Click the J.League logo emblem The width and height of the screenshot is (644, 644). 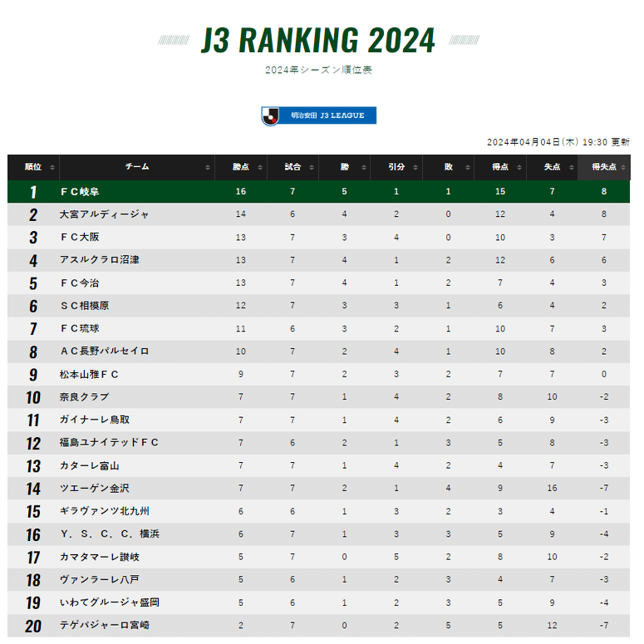271,116
